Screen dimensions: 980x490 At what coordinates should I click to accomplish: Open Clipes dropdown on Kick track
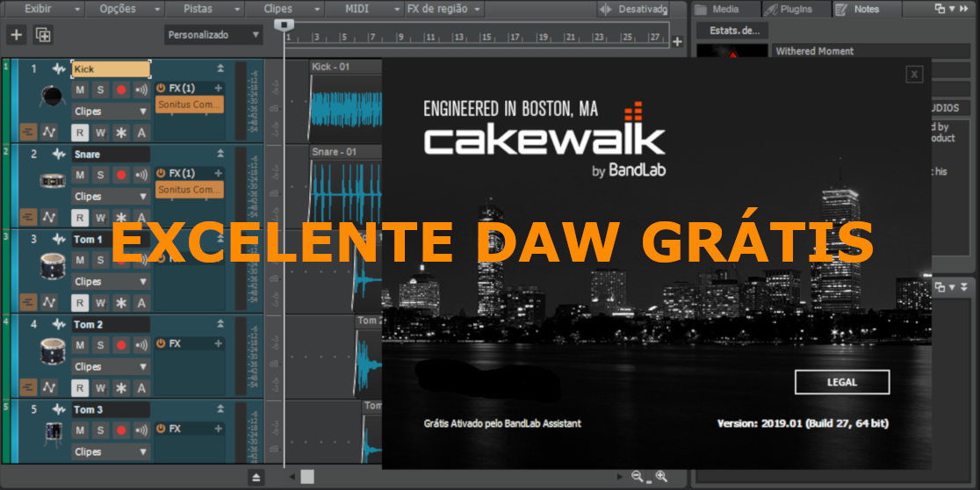coord(111,112)
